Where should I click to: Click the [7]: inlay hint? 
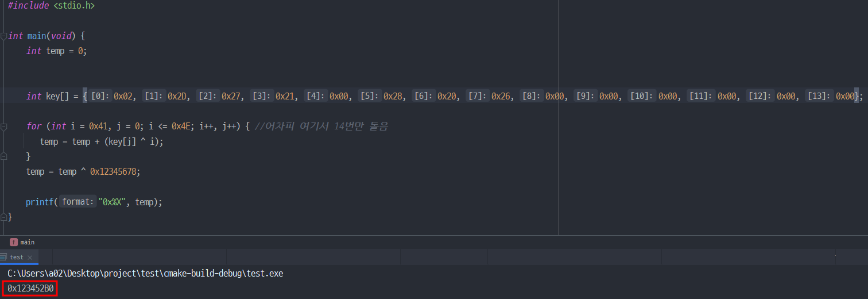point(479,97)
